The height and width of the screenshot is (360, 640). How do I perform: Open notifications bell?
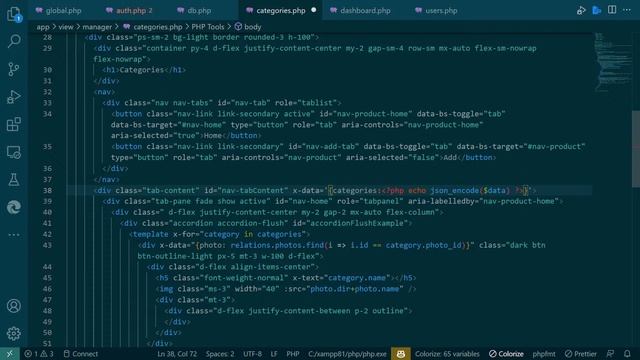coord(627,354)
